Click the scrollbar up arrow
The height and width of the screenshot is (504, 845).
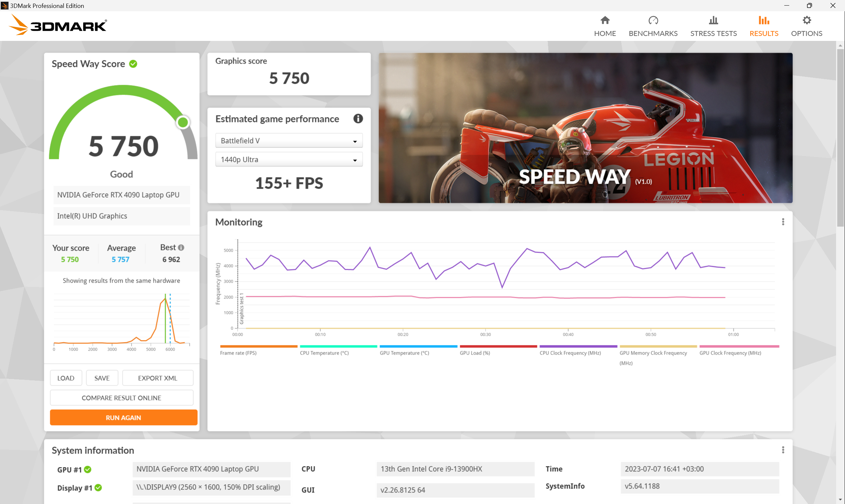click(x=840, y=45)
